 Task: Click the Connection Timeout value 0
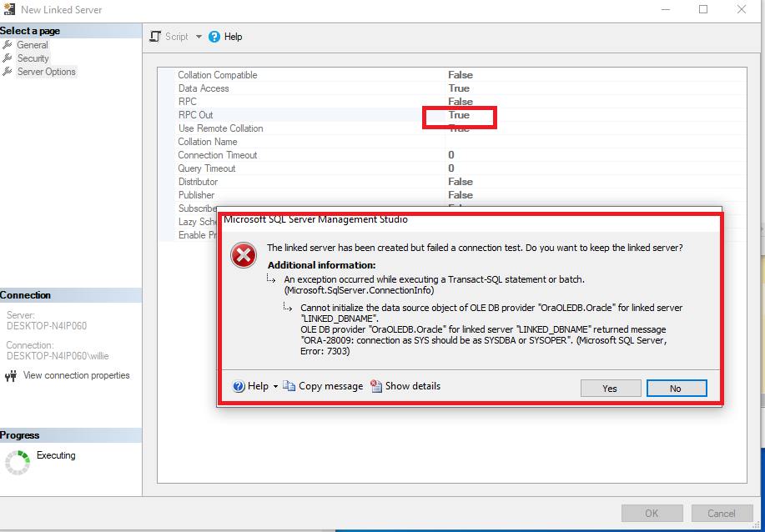[451, 155]
